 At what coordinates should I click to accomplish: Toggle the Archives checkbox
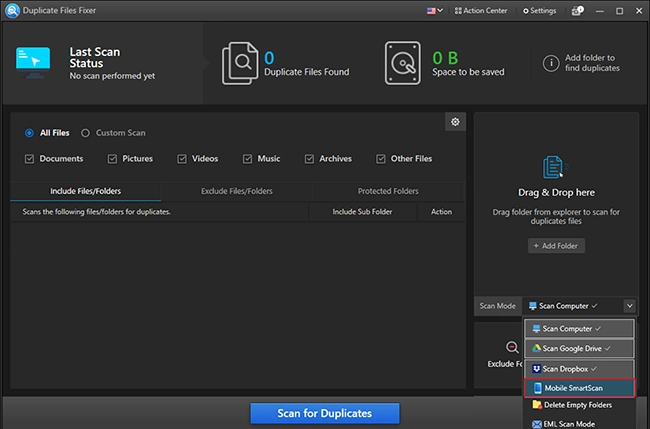point(309,159)
